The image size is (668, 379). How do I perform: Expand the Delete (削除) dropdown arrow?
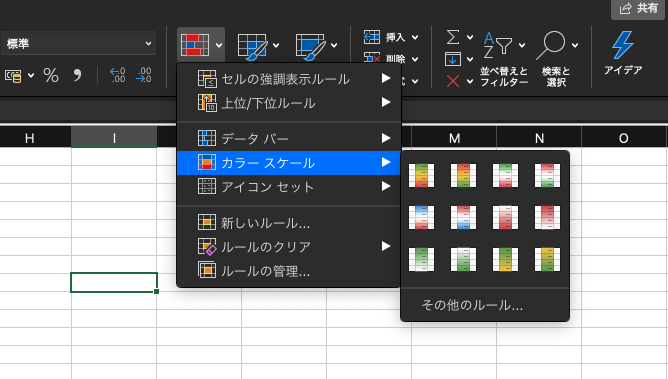tap(415, 59)
